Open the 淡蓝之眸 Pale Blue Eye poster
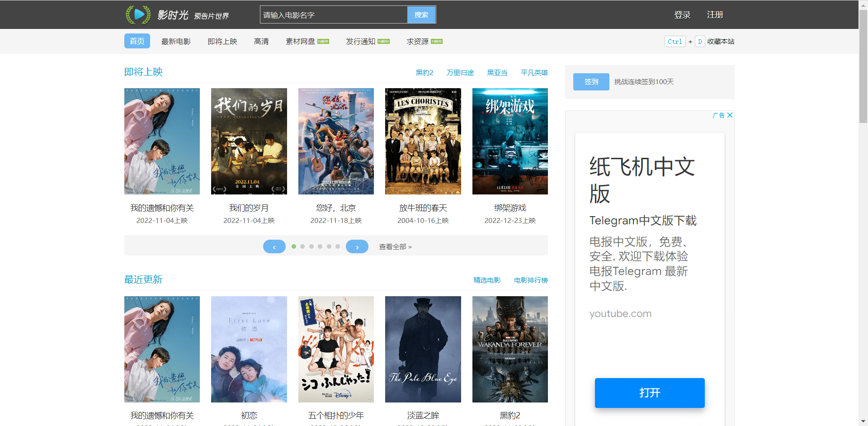 423,349
